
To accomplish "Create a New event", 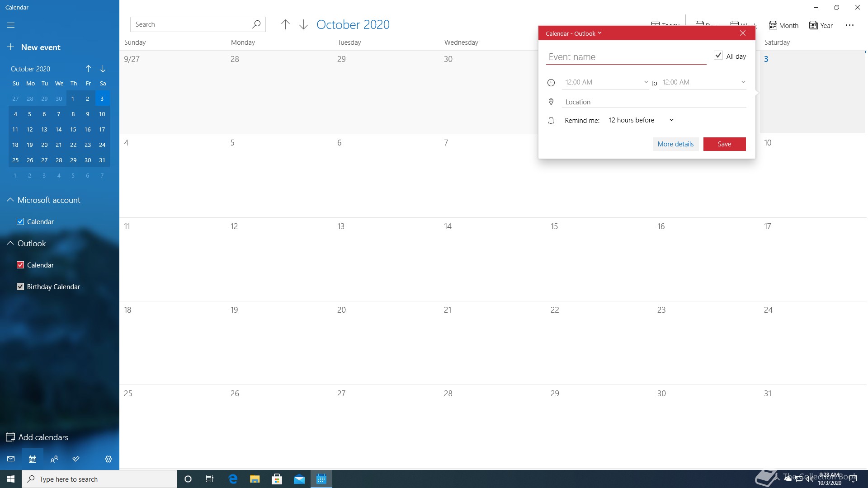I will tap(34, 47).
